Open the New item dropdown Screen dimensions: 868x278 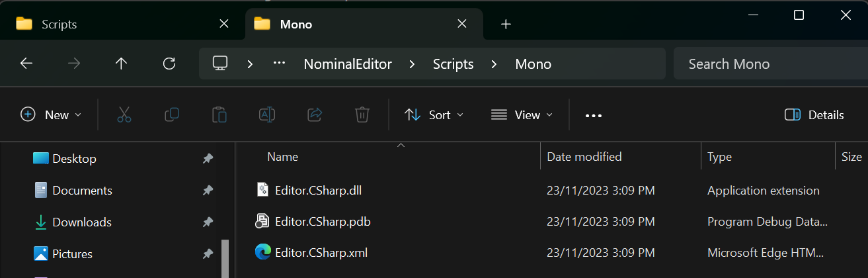tap(52, 115)
